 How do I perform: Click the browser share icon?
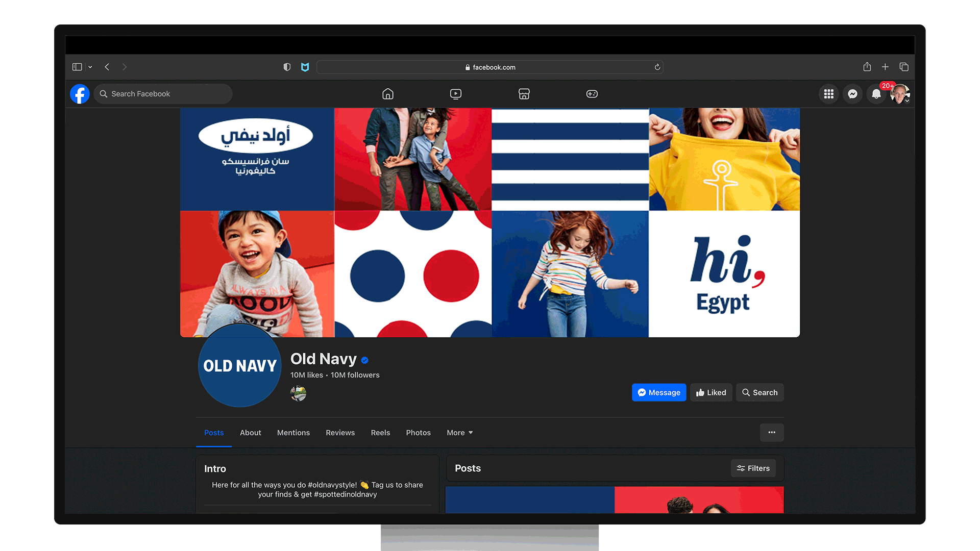(867, 67)
